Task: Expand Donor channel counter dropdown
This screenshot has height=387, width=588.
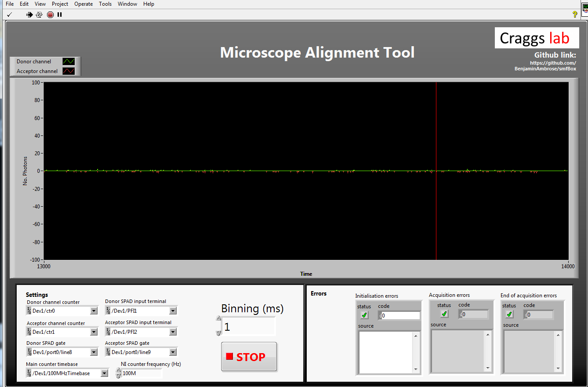Action: pyautogui.click(x=94, y=311)
